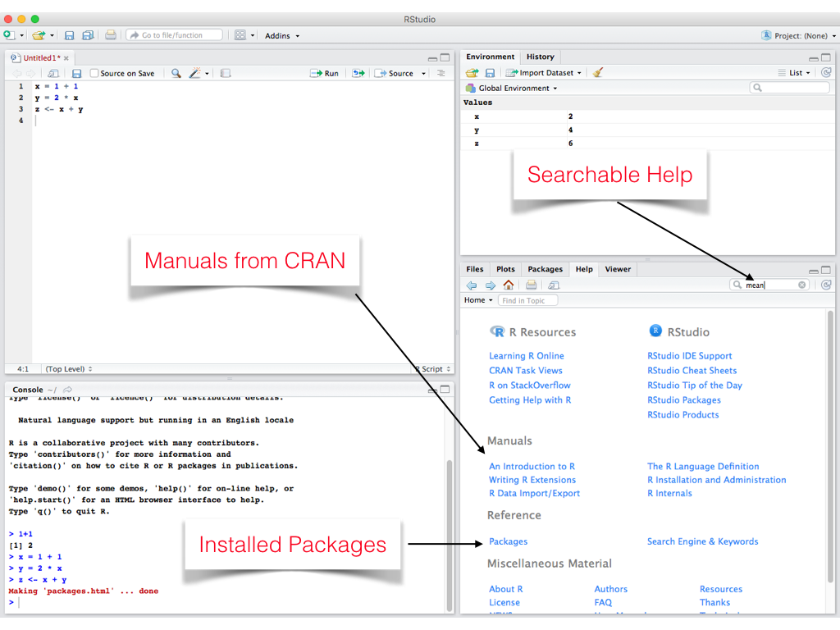Open the Script file type dropdown
Screen dimensions: 840x630
(x=433, y=369)
